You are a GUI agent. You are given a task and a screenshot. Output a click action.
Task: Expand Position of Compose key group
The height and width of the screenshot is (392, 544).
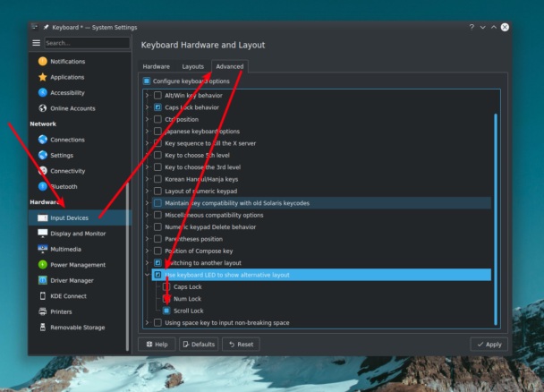[147, 251]
